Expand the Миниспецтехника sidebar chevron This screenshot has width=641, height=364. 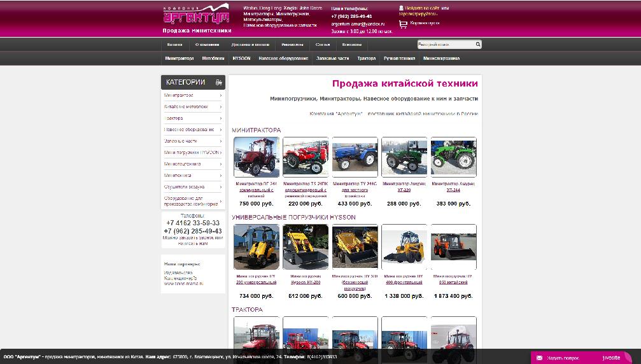coord(221,164)
